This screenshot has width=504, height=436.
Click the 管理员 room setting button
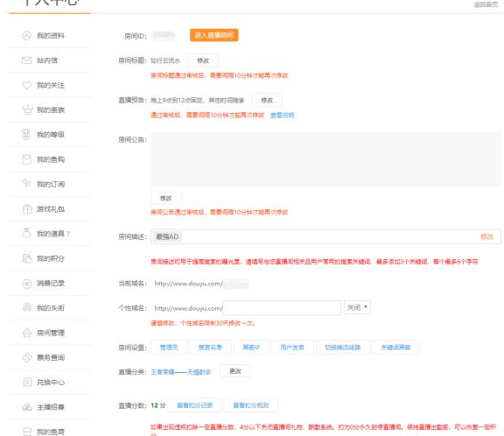point(169,348)
